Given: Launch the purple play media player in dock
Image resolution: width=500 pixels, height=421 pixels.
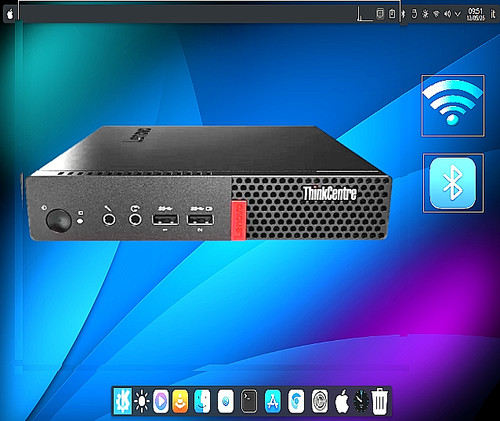Looking at the screenshot, I should (x=161, y=401).
